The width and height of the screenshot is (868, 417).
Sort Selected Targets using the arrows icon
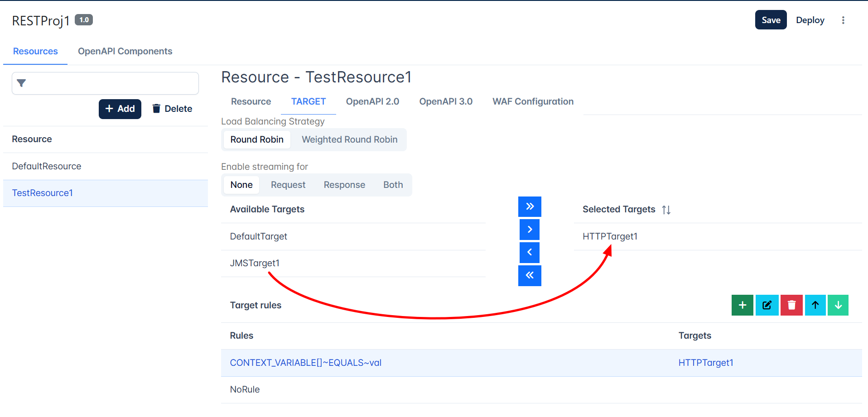[666, 210]
